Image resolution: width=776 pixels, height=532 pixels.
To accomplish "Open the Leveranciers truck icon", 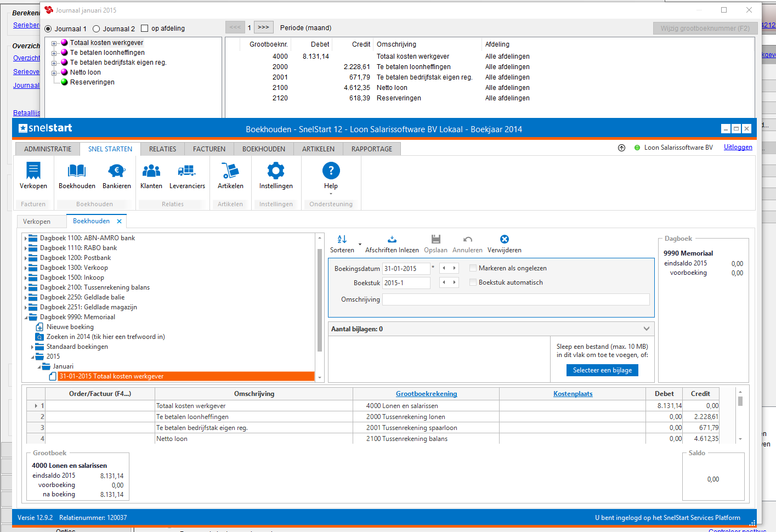I will coord(187,171).
